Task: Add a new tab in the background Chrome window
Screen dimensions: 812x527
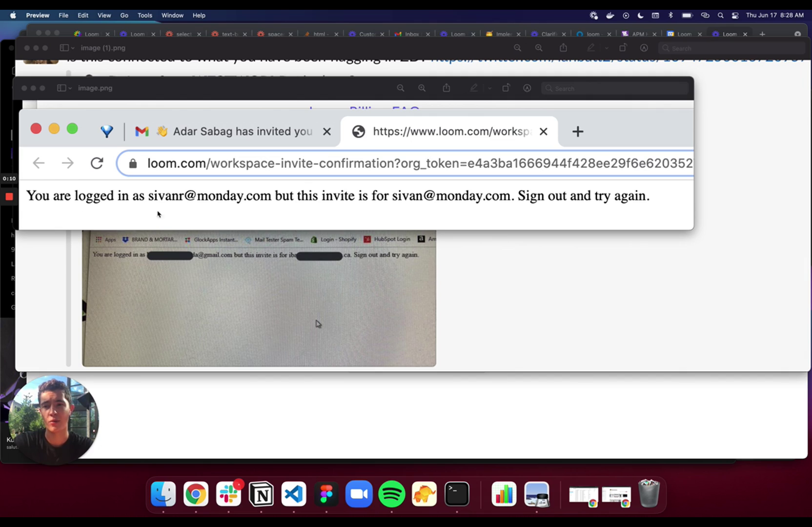Action: tap(762, 34)
